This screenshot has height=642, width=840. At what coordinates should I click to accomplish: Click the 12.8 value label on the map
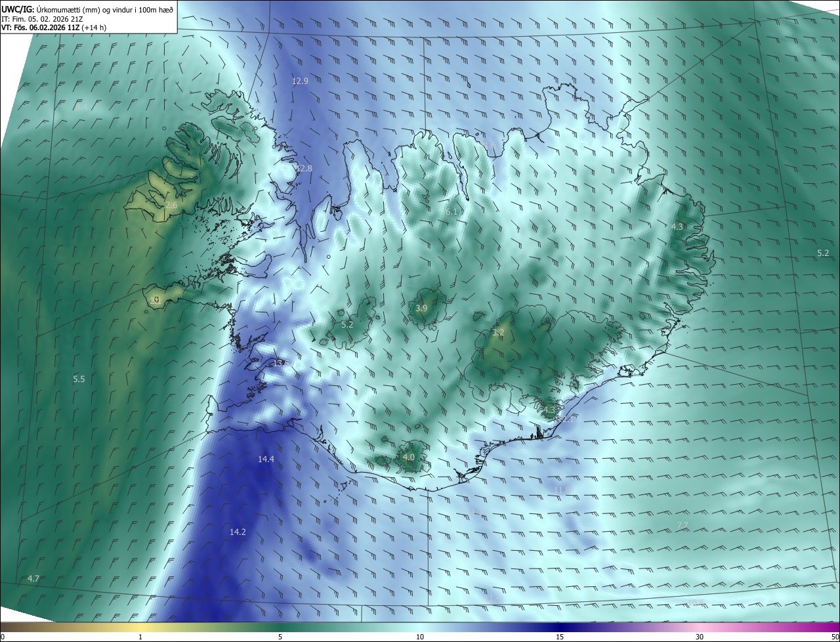(304, 169)
